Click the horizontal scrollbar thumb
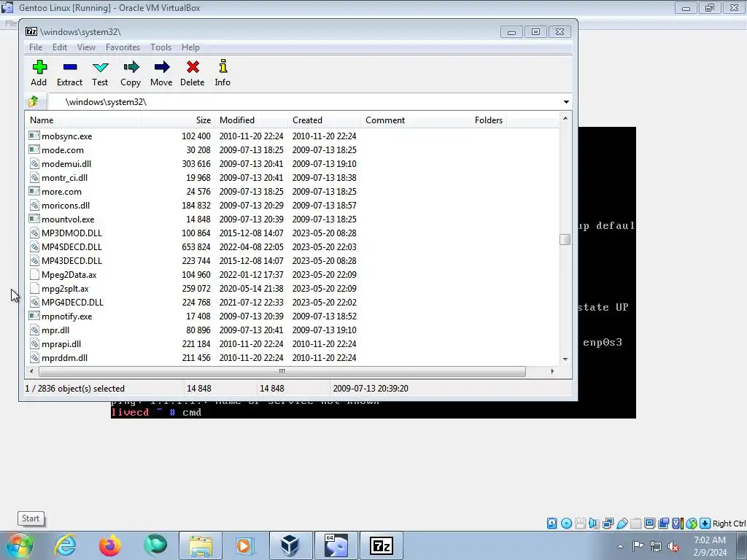 point(282,371)
